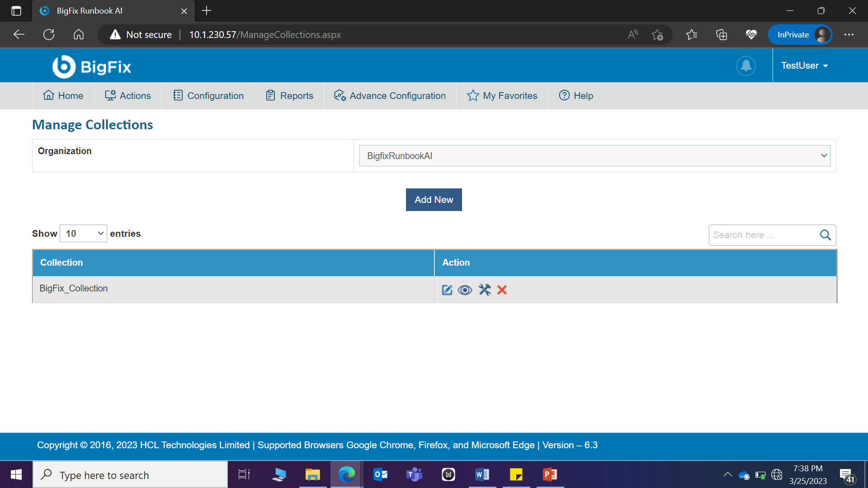Refresh the page in the browser
The width and height of the screenshot is (868, 488).
pos(49,35)
